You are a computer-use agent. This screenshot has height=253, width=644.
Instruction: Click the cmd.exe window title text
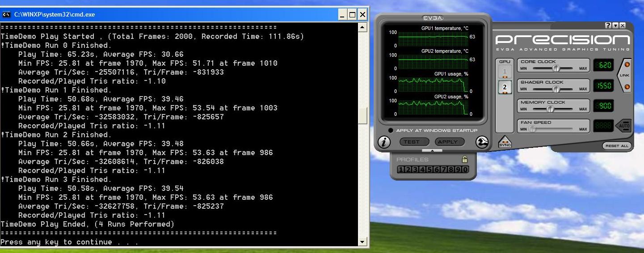click(55, 14)
